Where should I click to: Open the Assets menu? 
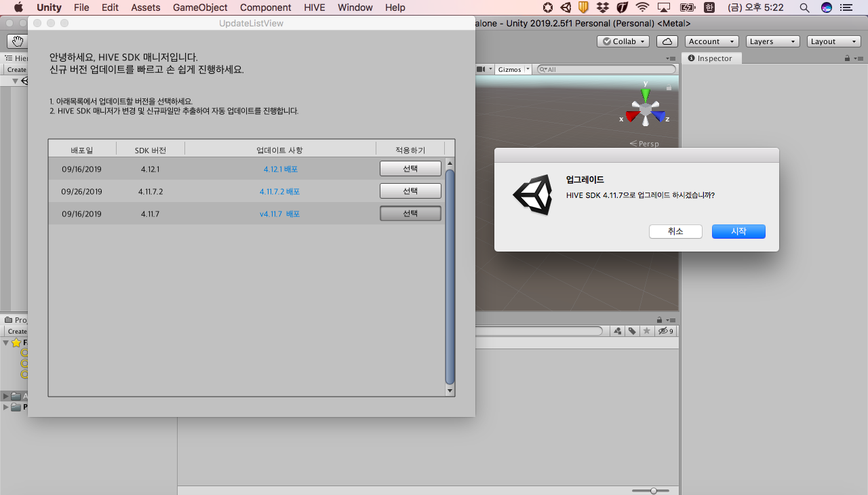(146, 7)
